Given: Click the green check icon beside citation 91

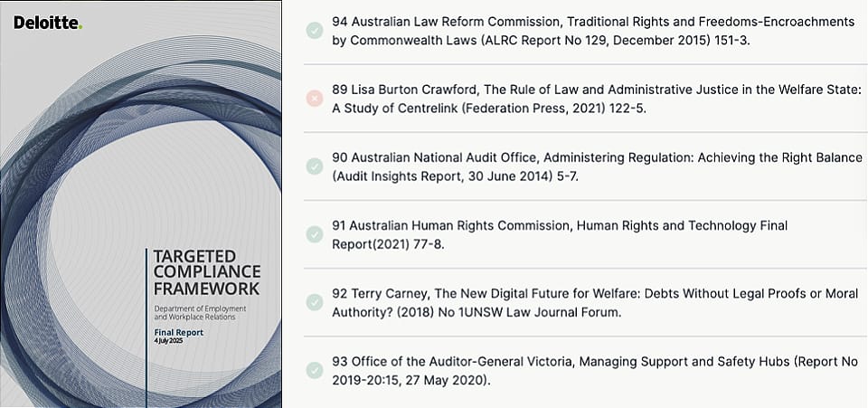Looking at the screenshot, I should (314, 234).
